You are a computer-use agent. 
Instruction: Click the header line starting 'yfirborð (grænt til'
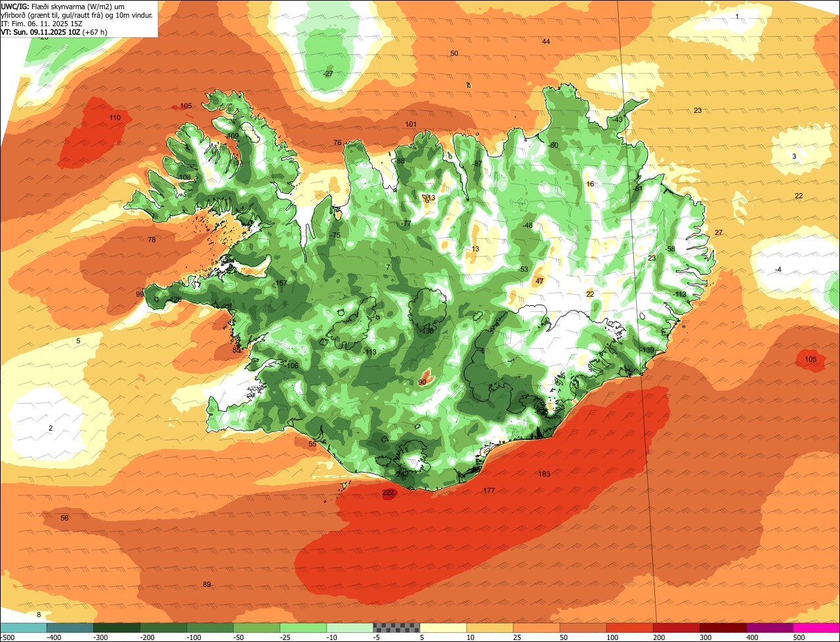click(77, 14)
